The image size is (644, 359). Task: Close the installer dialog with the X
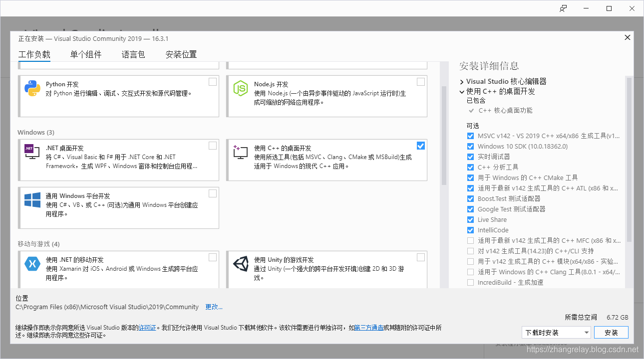click(x=628, y=37)
